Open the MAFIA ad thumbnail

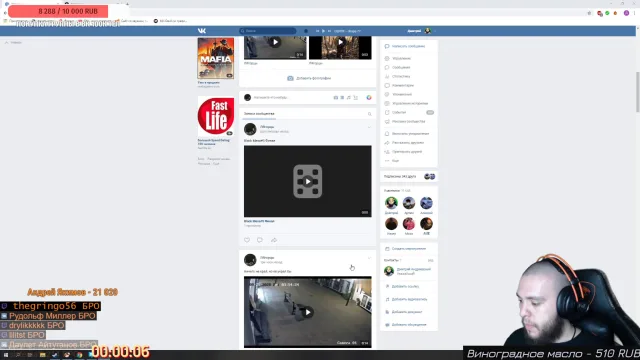coord(216,58)
